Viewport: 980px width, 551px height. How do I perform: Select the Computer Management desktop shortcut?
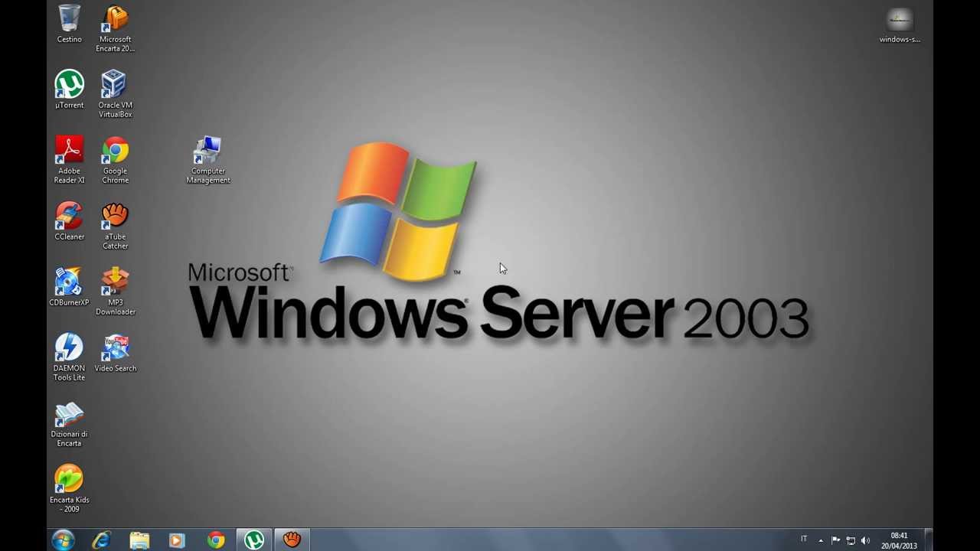[x=208, y=160]
